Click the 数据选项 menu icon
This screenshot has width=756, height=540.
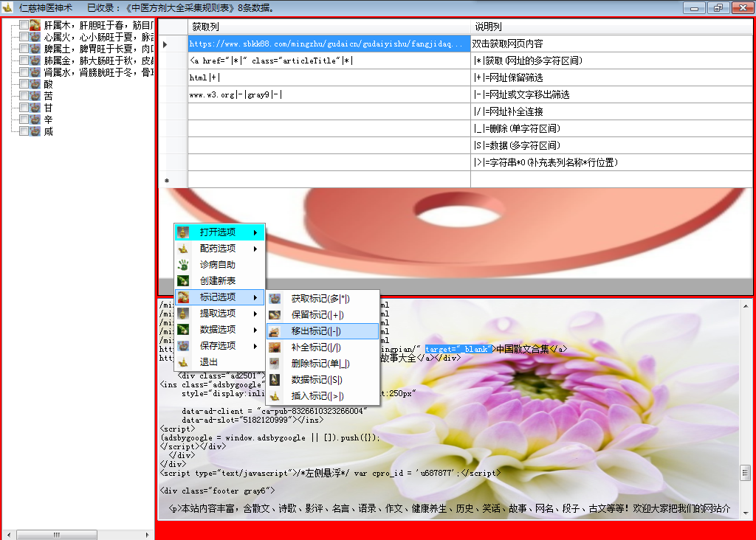coord(183,330)
